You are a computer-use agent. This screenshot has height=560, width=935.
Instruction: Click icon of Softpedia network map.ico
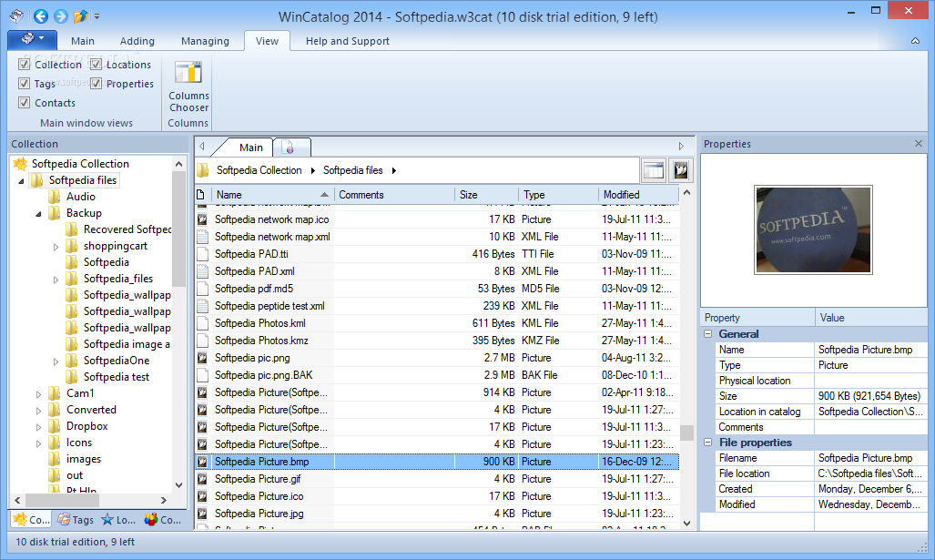pos(203,219)
